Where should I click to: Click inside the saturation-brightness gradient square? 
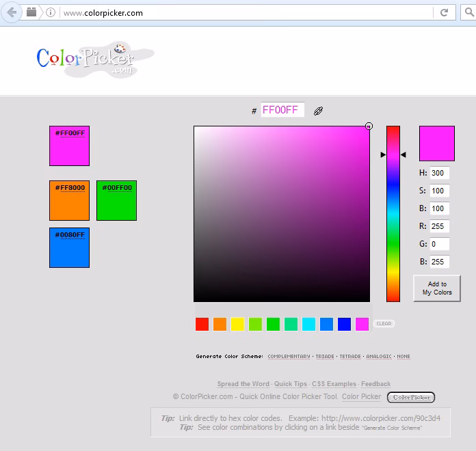(281, 213)
